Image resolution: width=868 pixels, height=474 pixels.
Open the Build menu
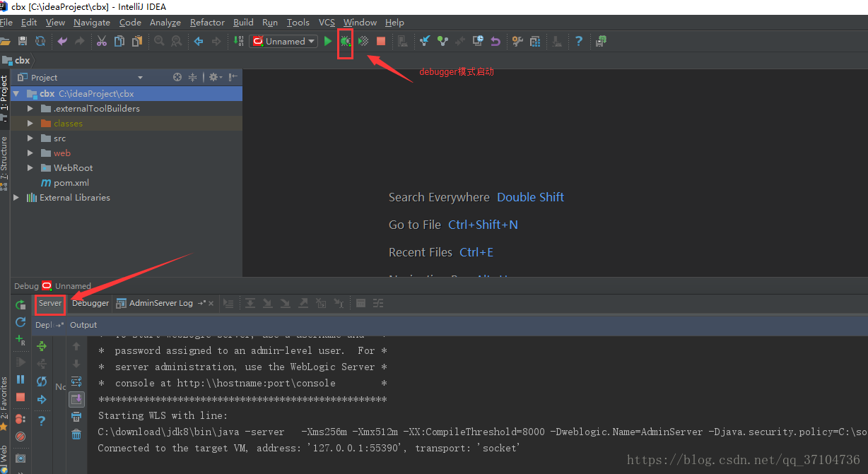tap(243, 22)
